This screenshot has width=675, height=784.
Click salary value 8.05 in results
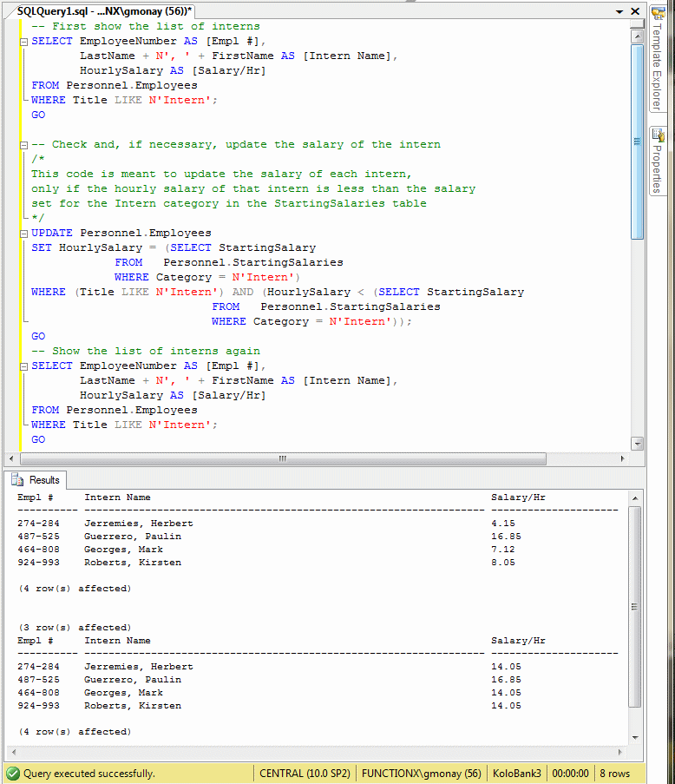coord(503,563)
